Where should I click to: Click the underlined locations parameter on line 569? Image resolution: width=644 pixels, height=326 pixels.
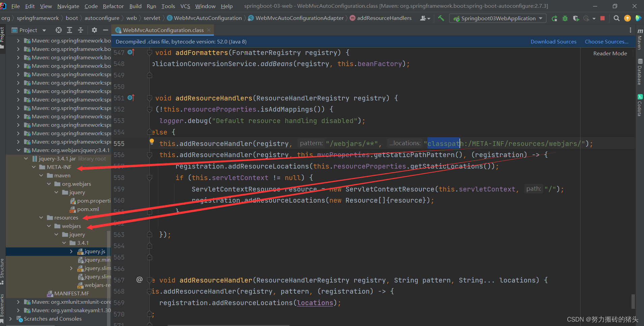(x=315, y=303)
